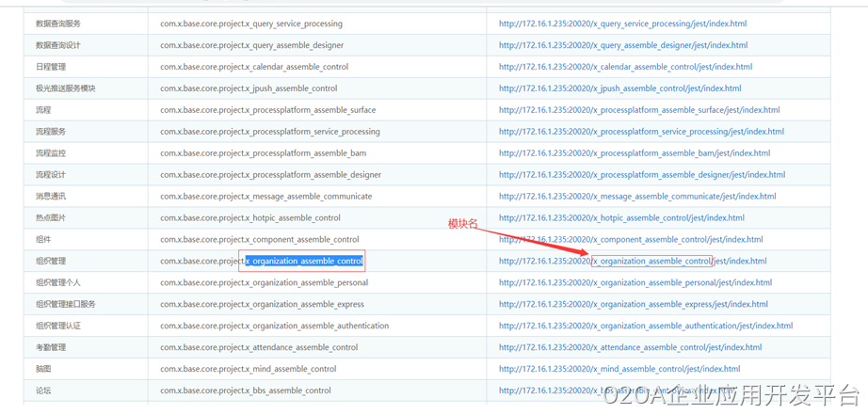Follow the x_hotpic_assemble_control jest link
868x415 pixels.
click(621, 218)
